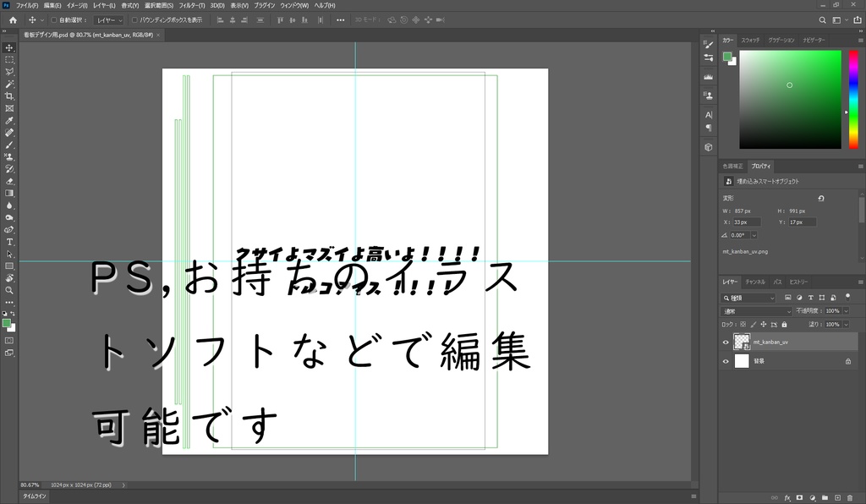Screen dimensions: 866x504
Task: Enable the 自動選択 checkbox
Action: pyautogui.click(x=54, y=20)
